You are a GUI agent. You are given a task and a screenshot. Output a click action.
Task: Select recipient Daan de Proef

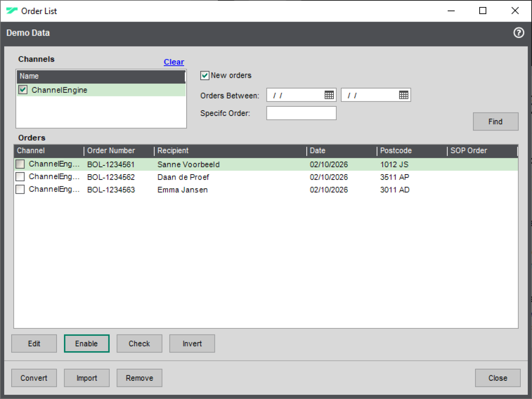coord(183,177)
